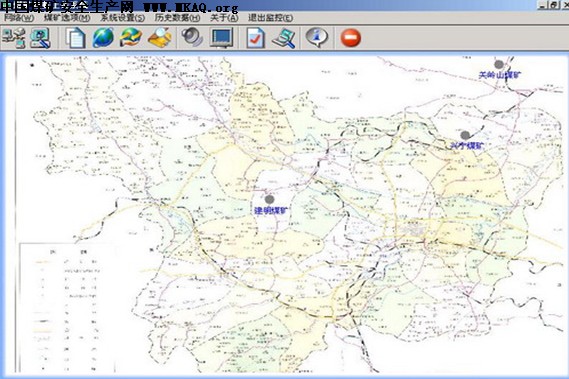Click 退出监控(E) in the menu bar
The width and height of the screenshot is (569, 379).
[x=270, y=17]
